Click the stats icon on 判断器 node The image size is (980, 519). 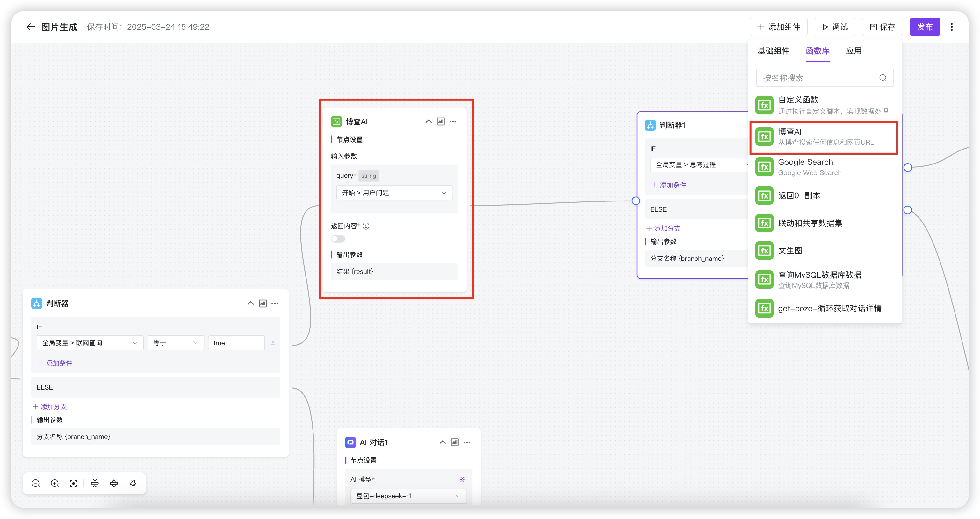click(x=263, y=303)
